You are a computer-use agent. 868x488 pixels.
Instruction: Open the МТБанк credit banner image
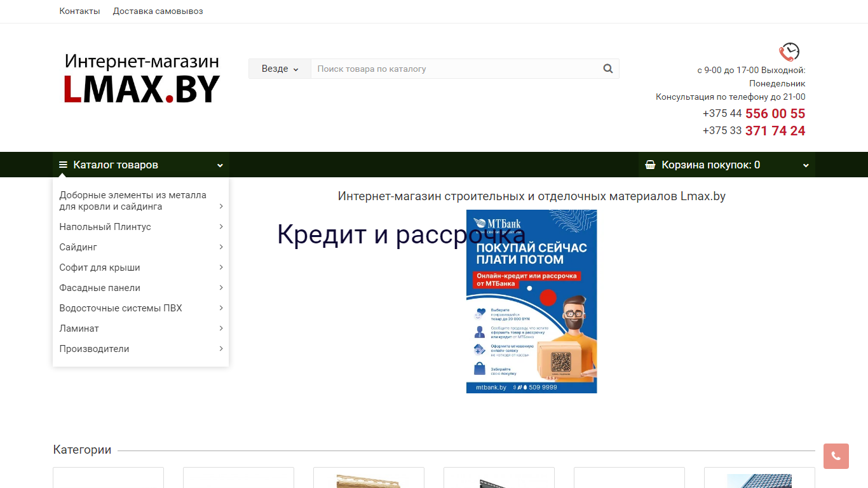point(531,301)
